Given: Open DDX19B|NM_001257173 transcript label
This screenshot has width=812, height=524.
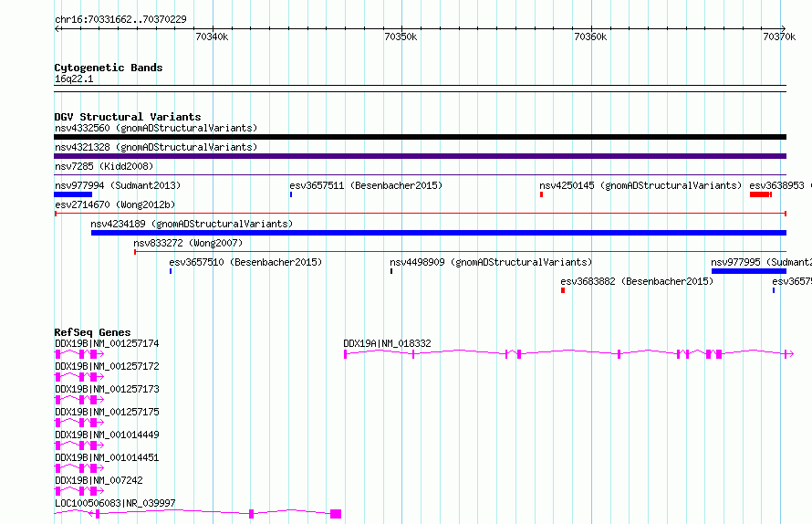Looking at the screenshot, I should tap(107, 389).
